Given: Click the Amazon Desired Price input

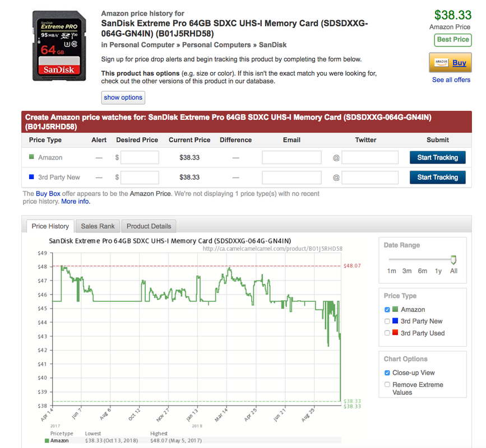Looking at the screenshot, I should click(x=140, y=157).
